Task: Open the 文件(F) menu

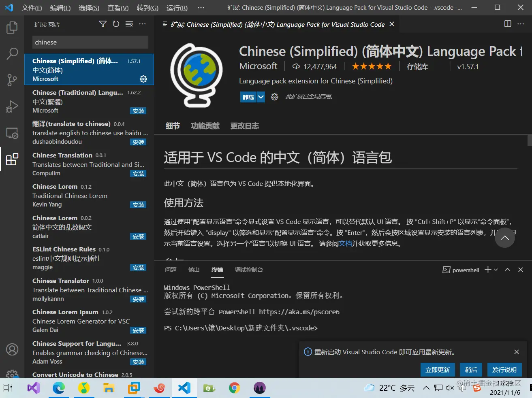Action: [x=32, y=8]
